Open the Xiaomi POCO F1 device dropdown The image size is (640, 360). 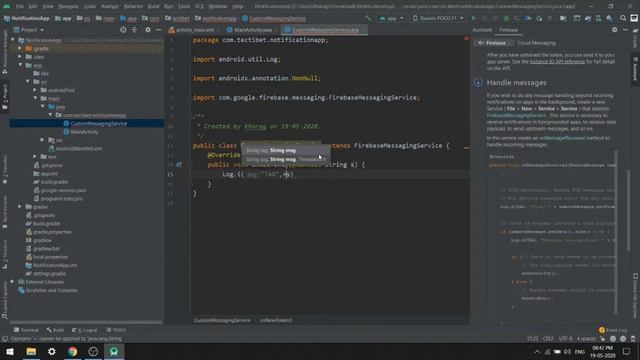pos(438,18)
